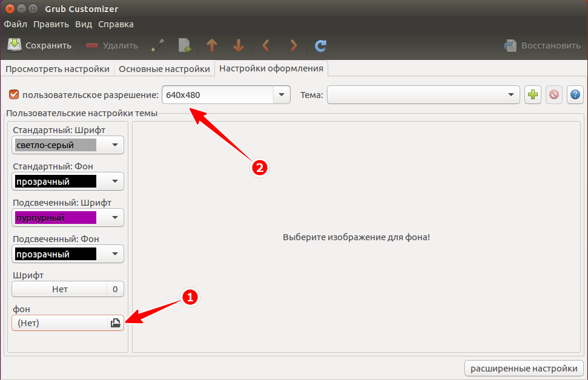
Task: Switch to the Основные настройки tab
Action: [164, 69]
